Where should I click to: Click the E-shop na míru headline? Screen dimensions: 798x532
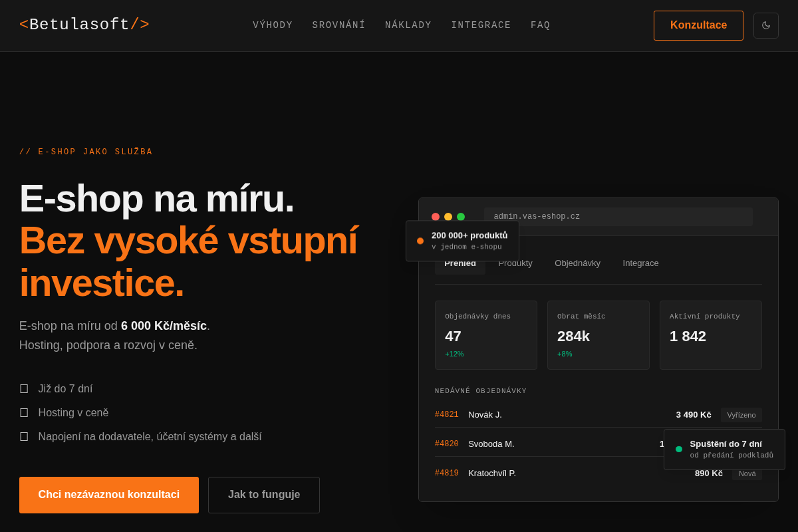point(157,198)
